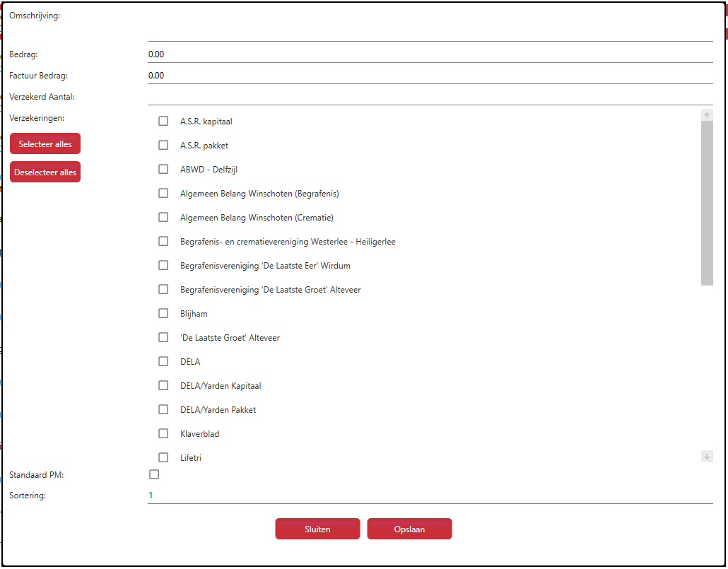The height and width of the screenshot is (569, 728).
Task: Toggle the Standaard PM checkbox
Action: (x=154, y=474)
